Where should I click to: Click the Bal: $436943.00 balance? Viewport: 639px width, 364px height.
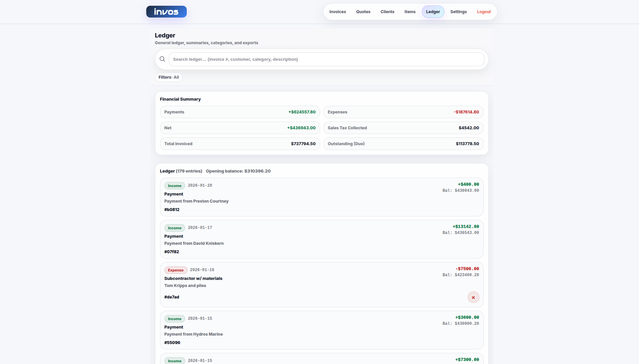coord(461,190)
